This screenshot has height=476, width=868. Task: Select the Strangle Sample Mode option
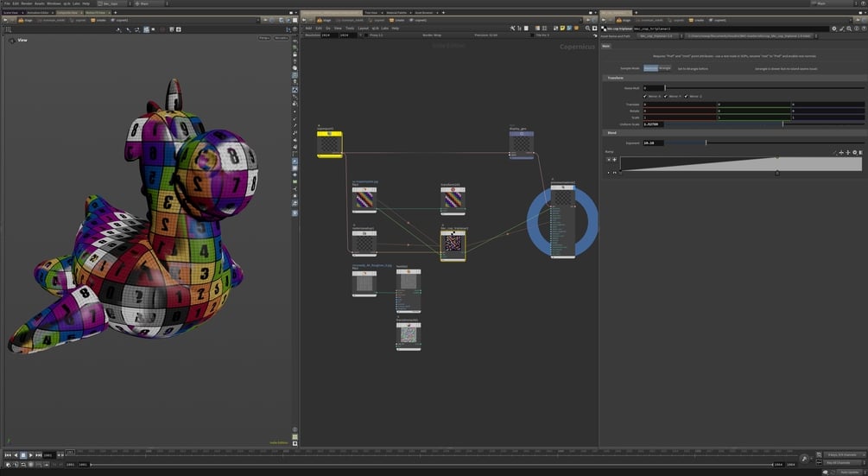(x=665, y=68)
